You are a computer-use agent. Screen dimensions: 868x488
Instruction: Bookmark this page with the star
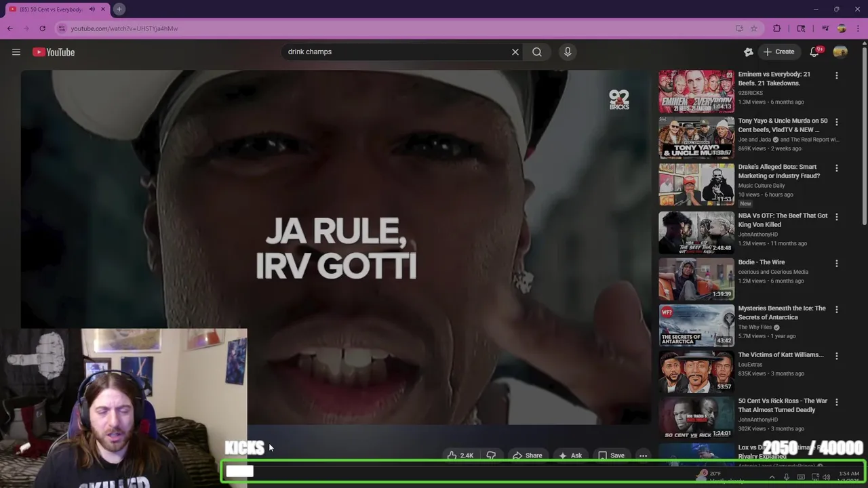tap(754, 28)
